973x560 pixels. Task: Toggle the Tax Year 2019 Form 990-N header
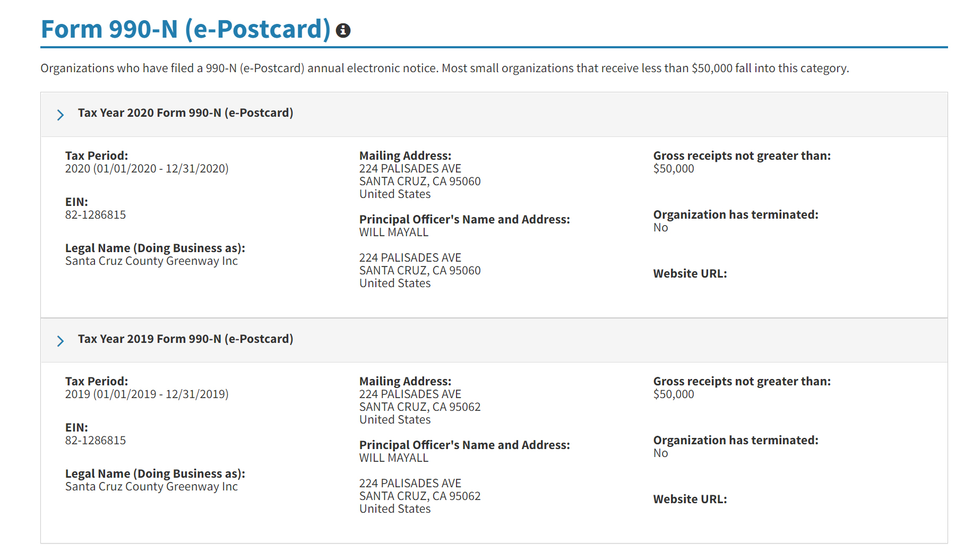[x=185, y=339]
